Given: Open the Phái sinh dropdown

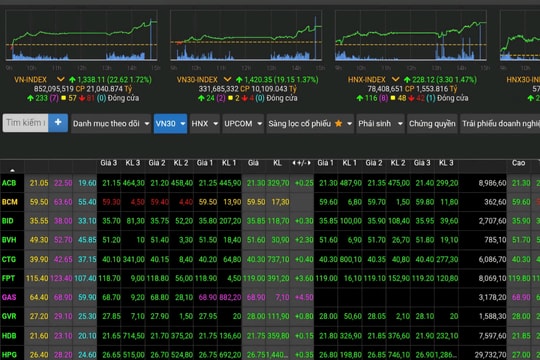Looking at the screenshot, I should tap(380, 123).
